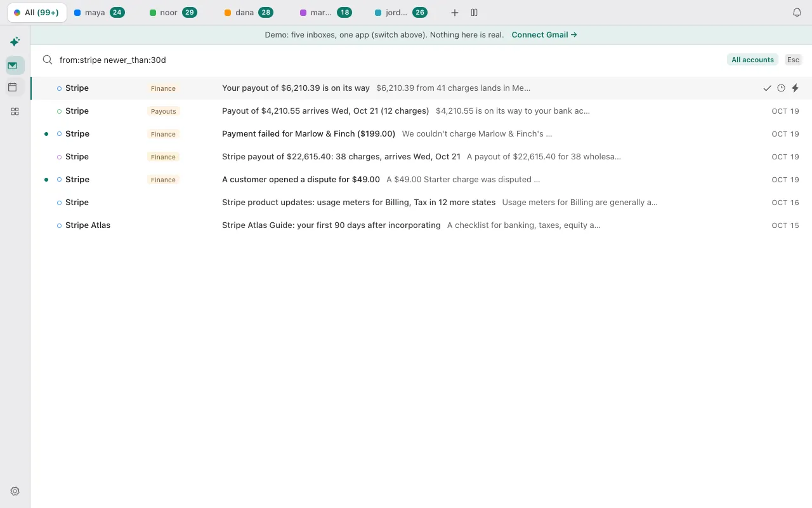Switch to the noor account tab

(x=173, y=13)
